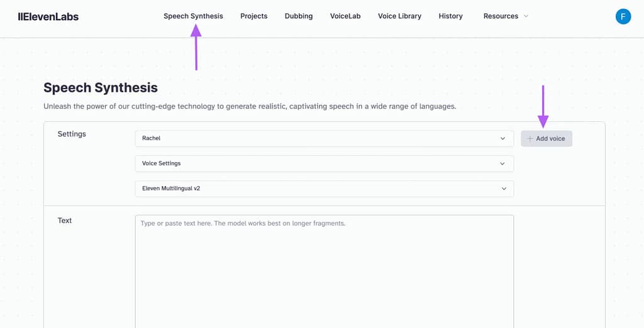Open the Voice Library

(399, 16)
